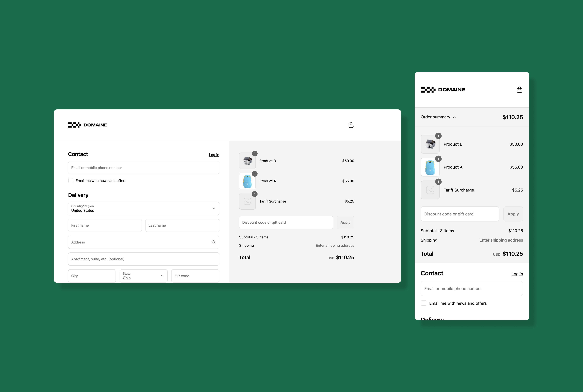The width and height of the screenshot is (583, 392).
Task: Click Product A backpack thumbnail in mobile summary
Action: pyautogui.click(x=430, y=167)
